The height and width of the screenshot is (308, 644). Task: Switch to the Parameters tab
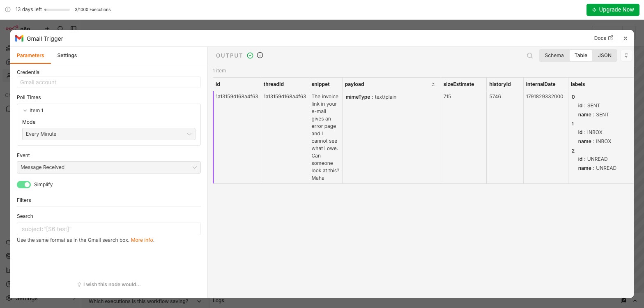pos(30,56)
